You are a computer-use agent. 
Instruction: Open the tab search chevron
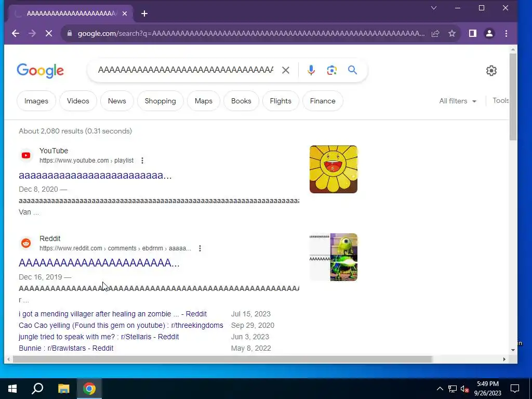[x=434, y=8]
